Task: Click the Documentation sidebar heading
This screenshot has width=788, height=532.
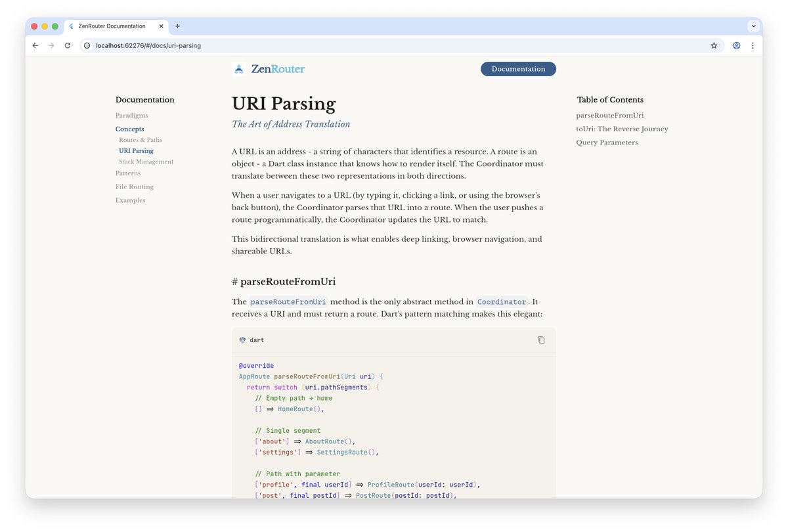Action: 145,100
